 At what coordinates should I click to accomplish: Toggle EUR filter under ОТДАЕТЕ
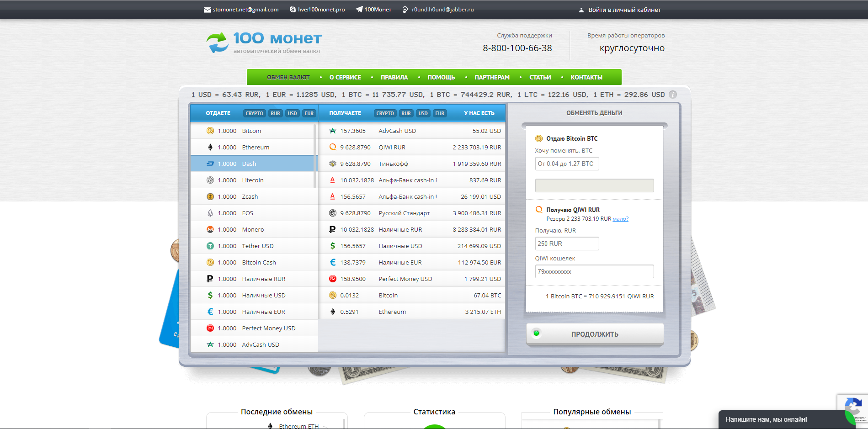click(x=309, y=113)
